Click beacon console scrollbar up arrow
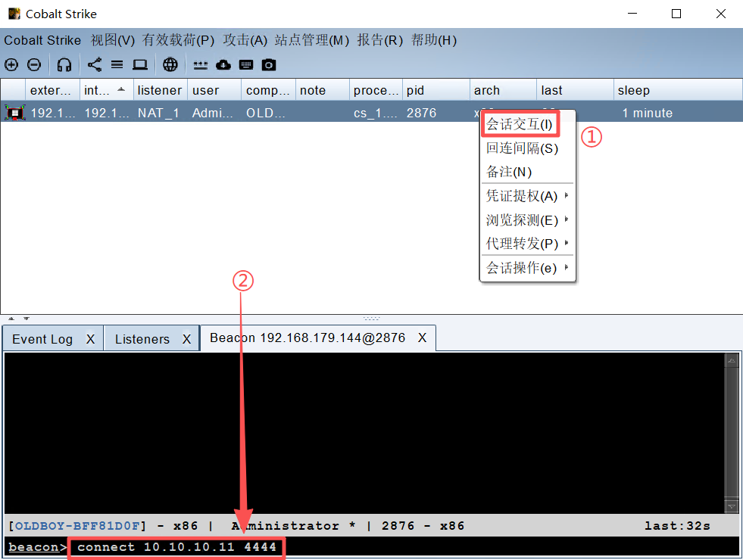The image size is (743, 560). tap(732, 361)
